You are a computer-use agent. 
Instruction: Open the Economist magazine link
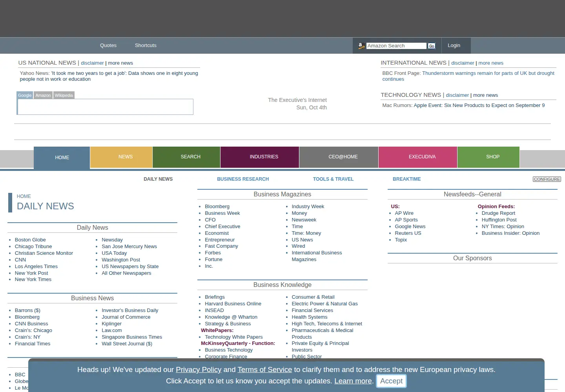coord(217,233)
